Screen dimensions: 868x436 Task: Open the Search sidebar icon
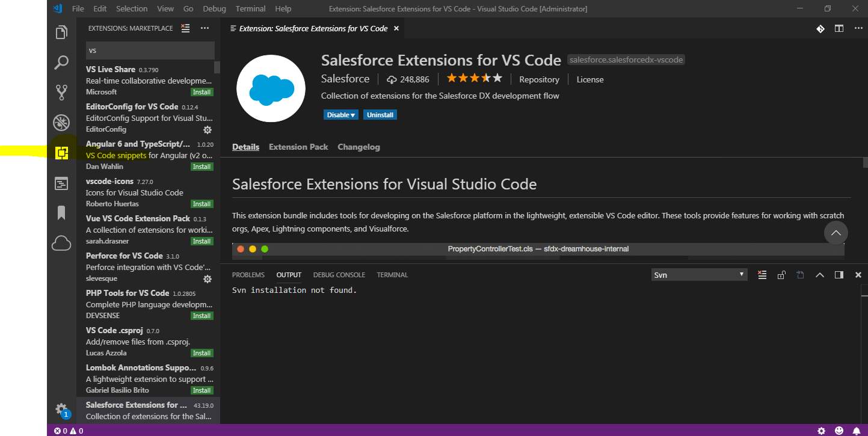tap(61, 63)
